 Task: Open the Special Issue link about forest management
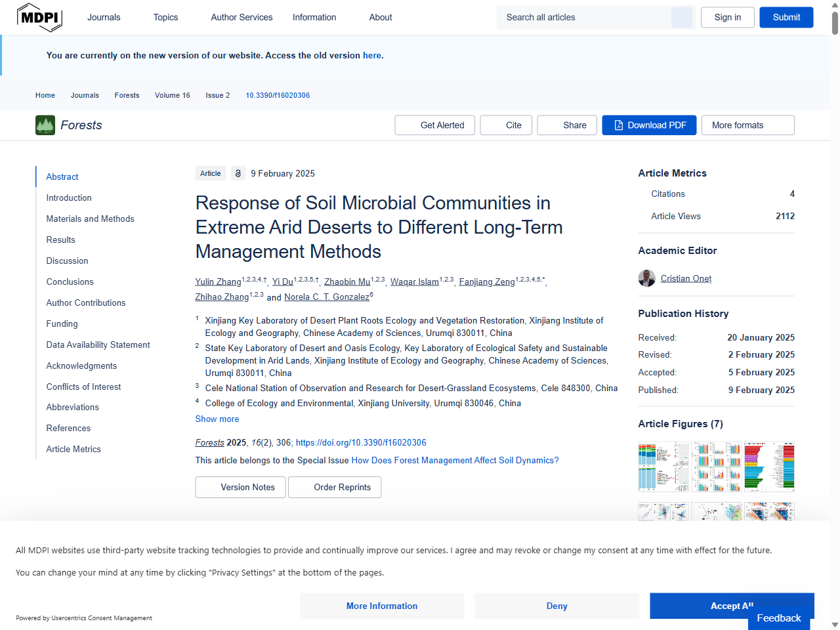coord(455,460)
